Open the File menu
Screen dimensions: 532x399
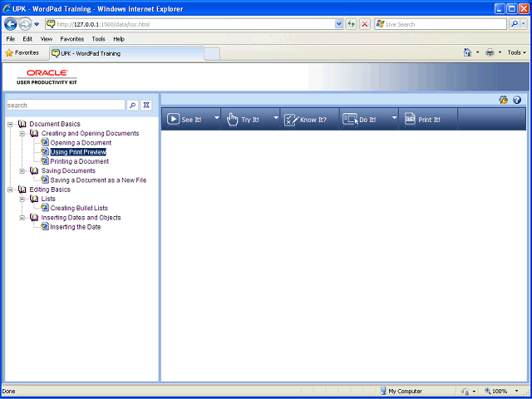11,39
